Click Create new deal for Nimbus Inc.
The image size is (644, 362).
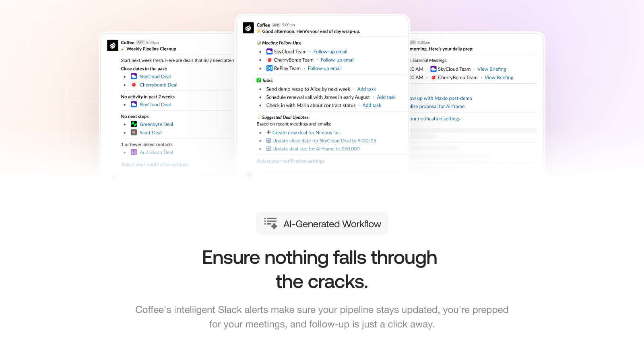coord(306,132)
